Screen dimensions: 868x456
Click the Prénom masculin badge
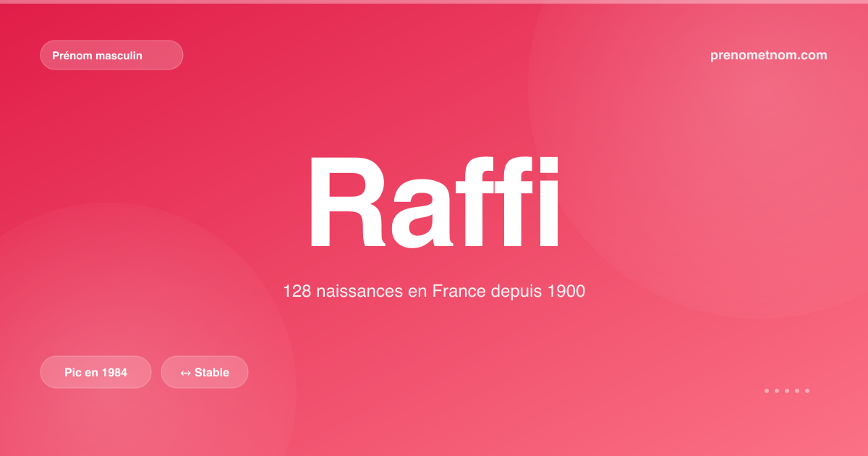pyautogui.click(x=111, y=55)
